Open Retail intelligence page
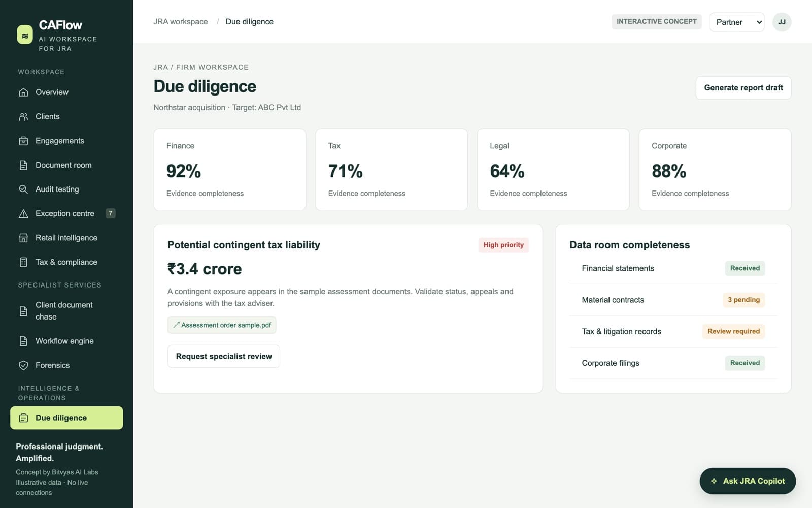 point(66,238)
